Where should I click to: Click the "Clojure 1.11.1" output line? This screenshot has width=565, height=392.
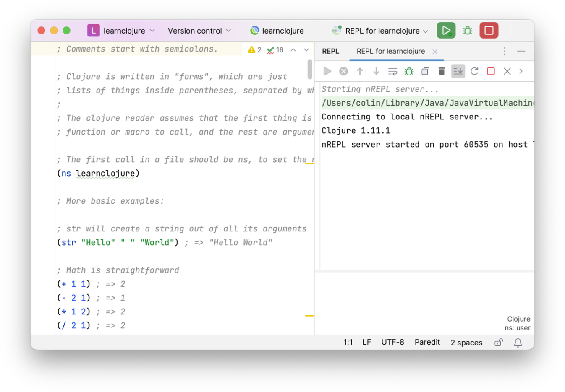(x=356, y=130)
